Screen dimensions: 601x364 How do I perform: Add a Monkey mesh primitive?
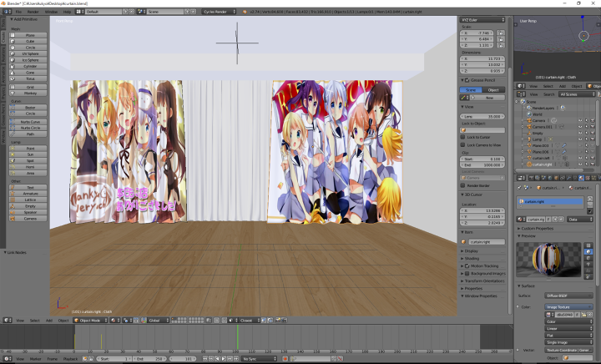click(28, 94)
